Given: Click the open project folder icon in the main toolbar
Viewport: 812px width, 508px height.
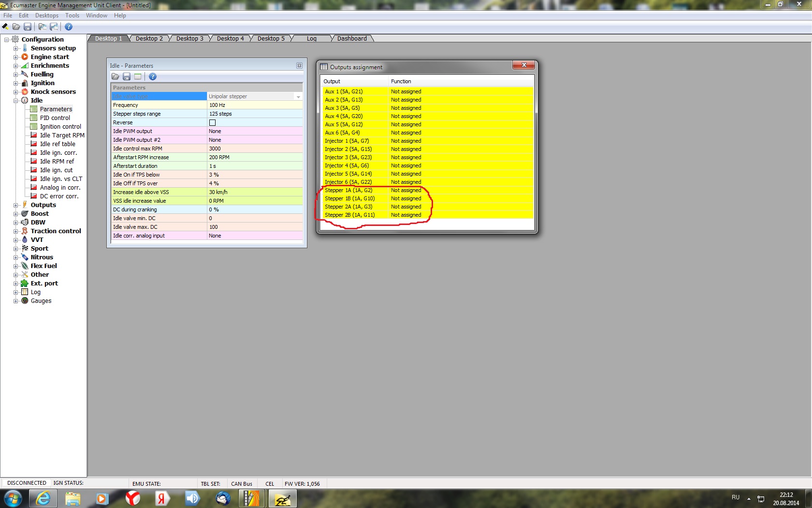Looking at the screenshot, I should 16,27.
